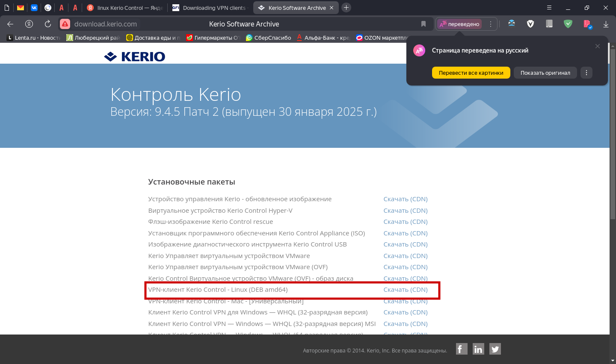Open the grey book reader extension
This screenshot has width=616, height=364.
coord(549,24)
